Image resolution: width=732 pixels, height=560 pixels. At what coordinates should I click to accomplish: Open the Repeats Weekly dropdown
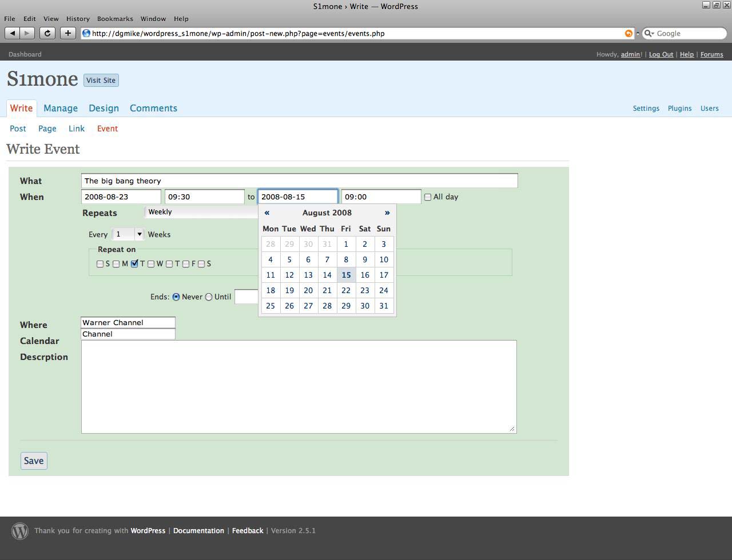coord(201,212)
